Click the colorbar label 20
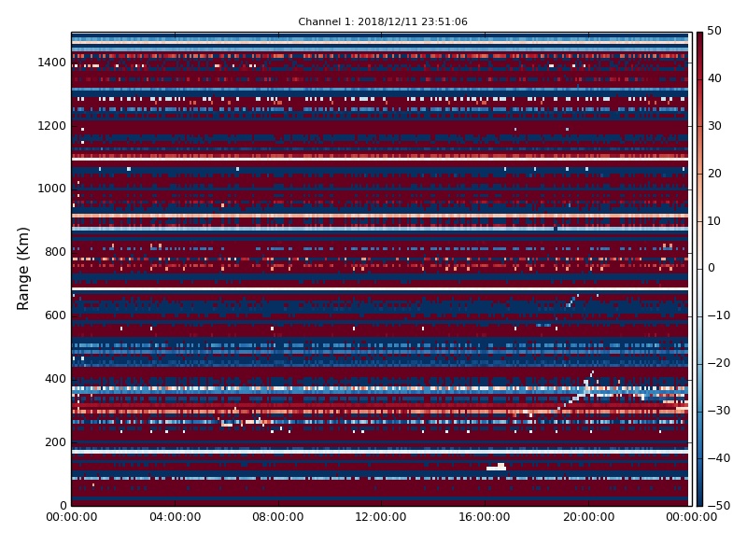This screenshot has height=560, width=747. pyautogui.click(x=714, y=174)
